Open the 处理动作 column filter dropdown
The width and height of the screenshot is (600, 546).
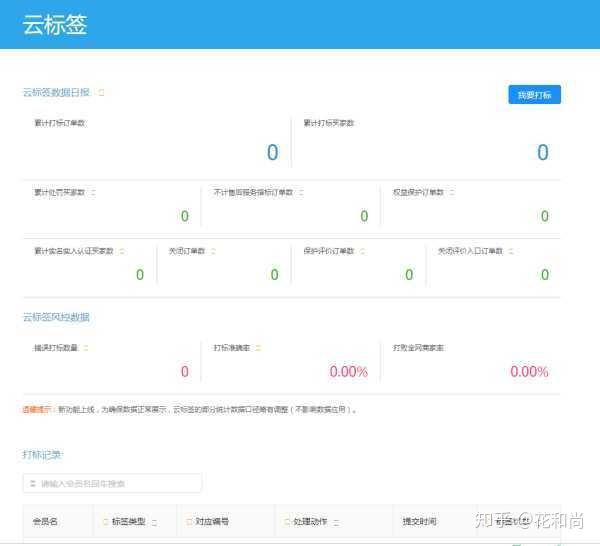(336, 522)
